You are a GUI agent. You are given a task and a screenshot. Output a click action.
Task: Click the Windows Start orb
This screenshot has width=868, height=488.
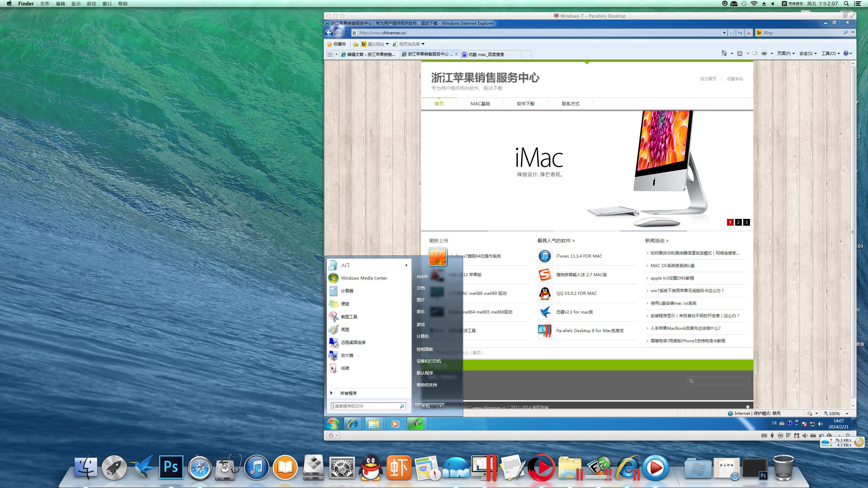(333, 424)
